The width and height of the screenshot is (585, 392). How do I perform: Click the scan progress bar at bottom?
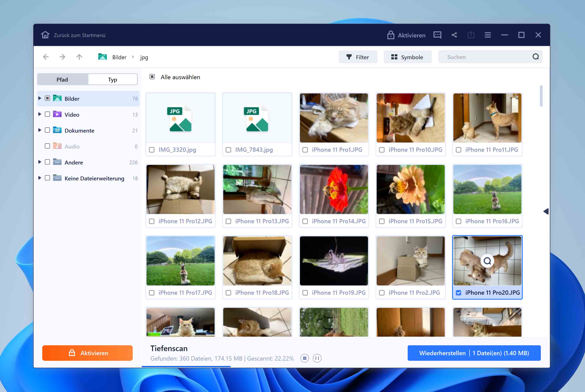coord(186,367)
